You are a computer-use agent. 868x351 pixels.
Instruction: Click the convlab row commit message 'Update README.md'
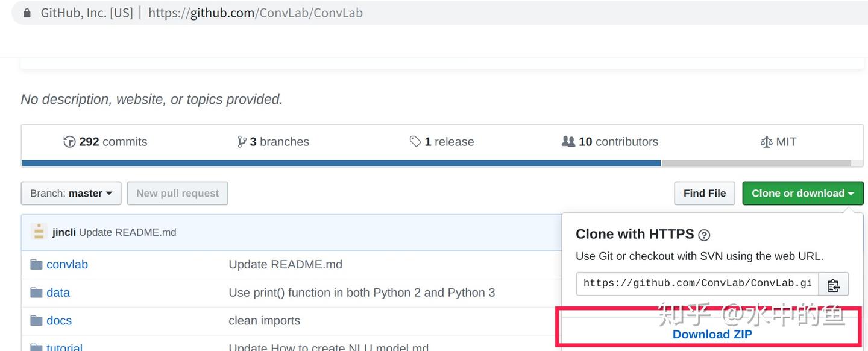tap(285, 265)
